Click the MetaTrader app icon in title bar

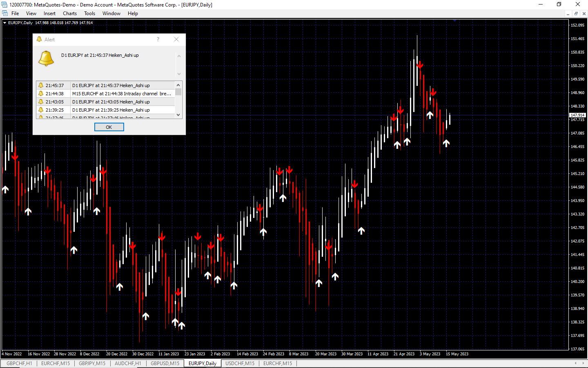[4, 4]
